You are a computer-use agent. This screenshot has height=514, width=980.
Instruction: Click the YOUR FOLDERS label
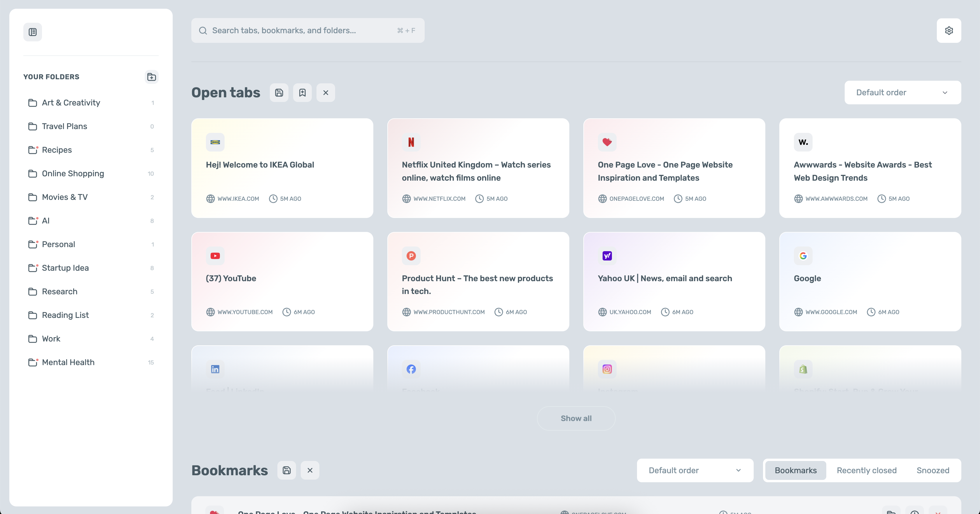click(x=51, y=77)
